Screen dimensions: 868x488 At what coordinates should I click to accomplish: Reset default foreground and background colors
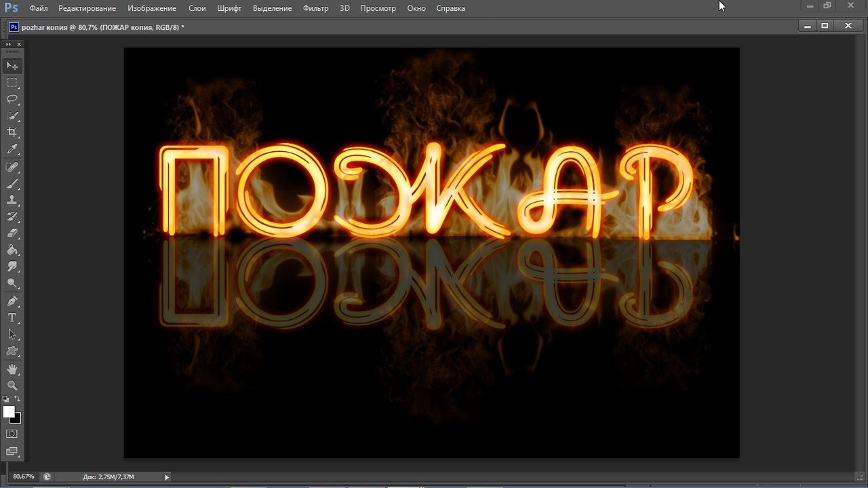(6, 399)
